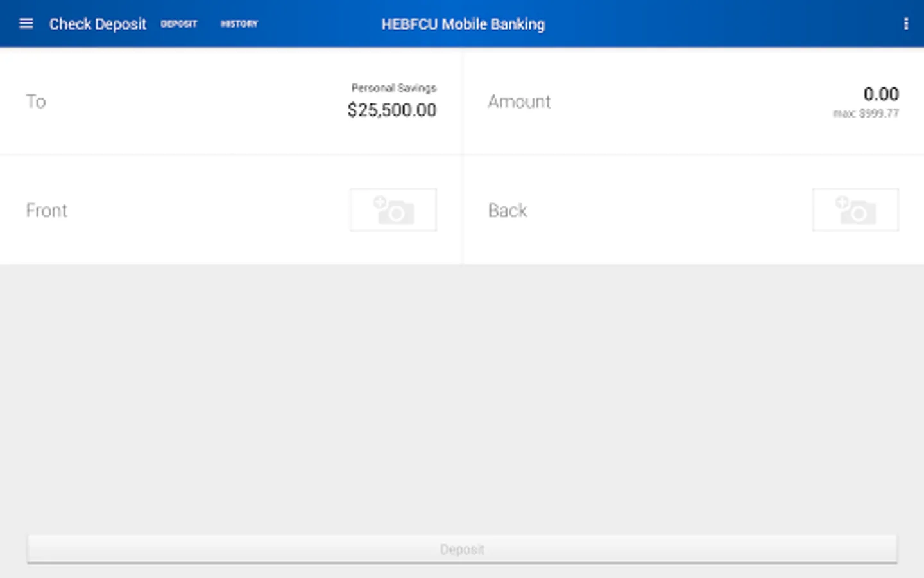Click the HEBFCU Mobile Banking heading
The width and height of the screenshot is (924, 578).
tap(463, 24)
